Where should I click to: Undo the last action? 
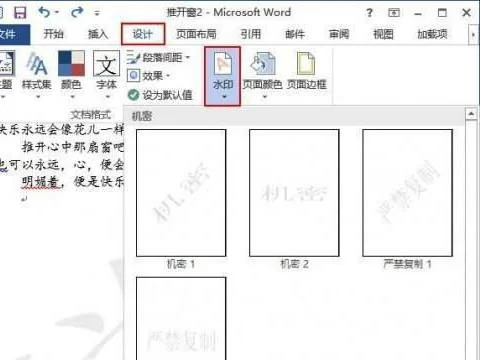click(45, 12)
